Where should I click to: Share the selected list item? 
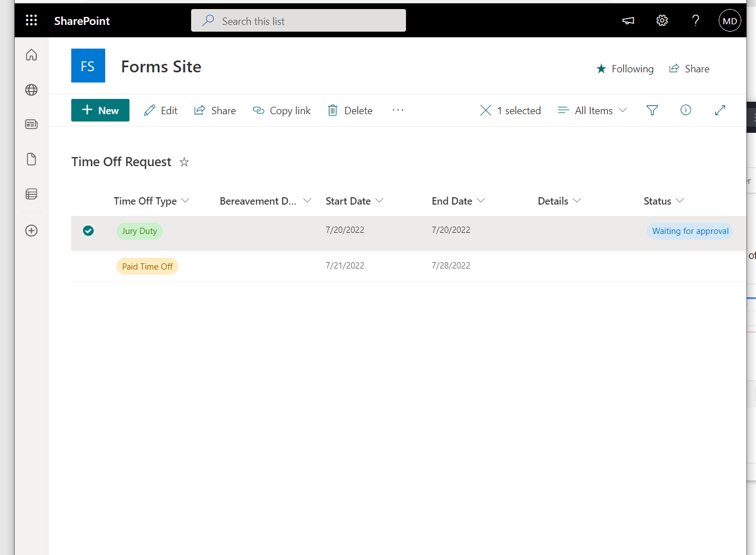215,110
